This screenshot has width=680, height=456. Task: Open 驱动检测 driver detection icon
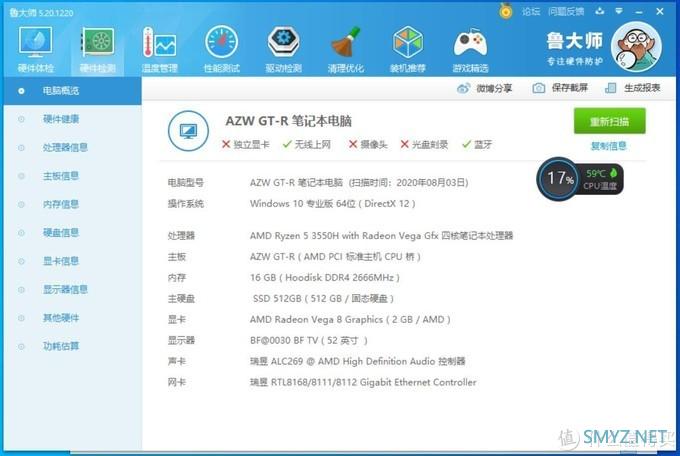tap(284, 49)
